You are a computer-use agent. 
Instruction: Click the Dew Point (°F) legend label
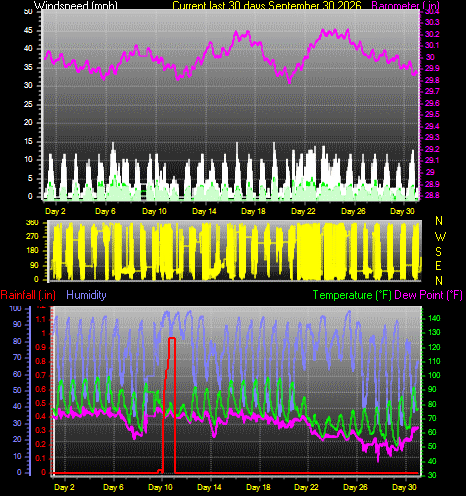pyautogui.click(x=429, y=295)
